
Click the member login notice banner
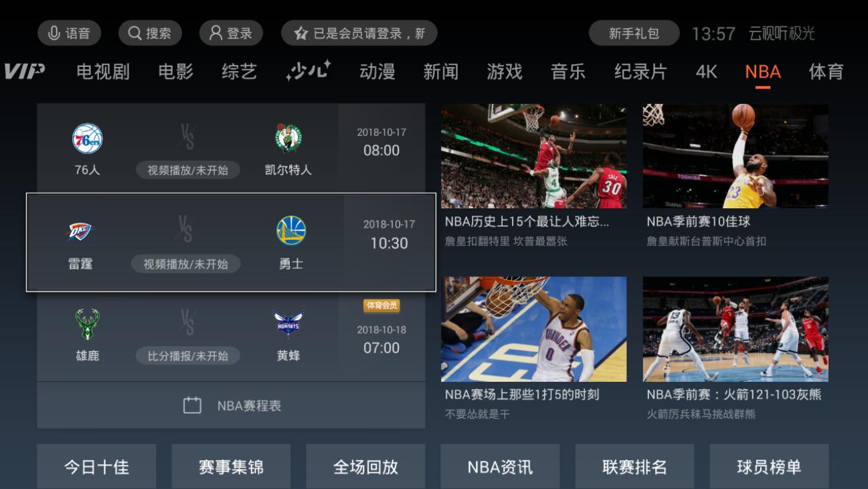pos(359,33)
